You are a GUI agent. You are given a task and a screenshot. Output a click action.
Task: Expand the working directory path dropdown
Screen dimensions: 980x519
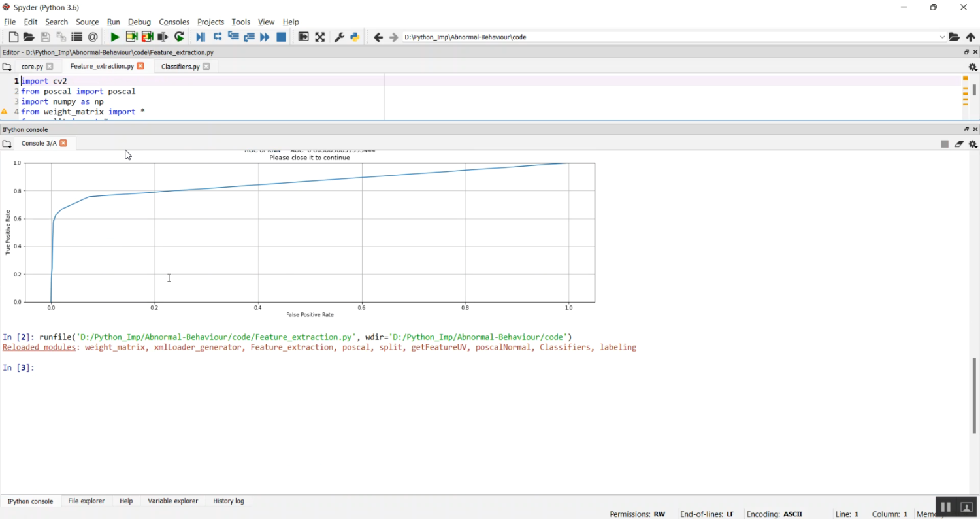click(942, 37)
